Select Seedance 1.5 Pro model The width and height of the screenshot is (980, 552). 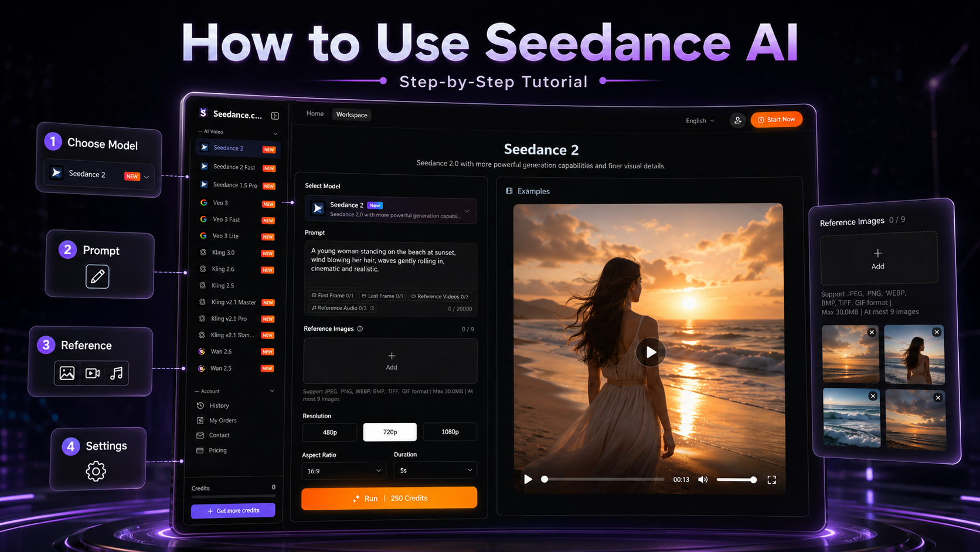pos(238,185)
